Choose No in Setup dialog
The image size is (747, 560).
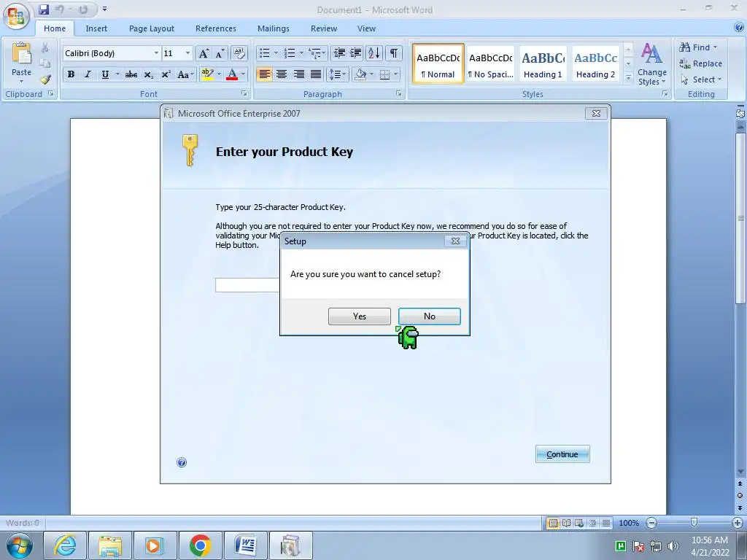click(x=430, y=316)
